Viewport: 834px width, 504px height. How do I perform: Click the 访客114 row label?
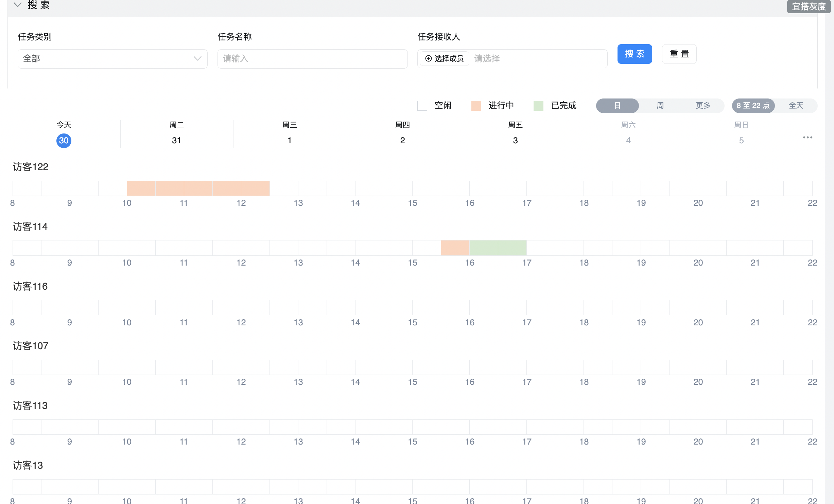(x=30, y=227)
